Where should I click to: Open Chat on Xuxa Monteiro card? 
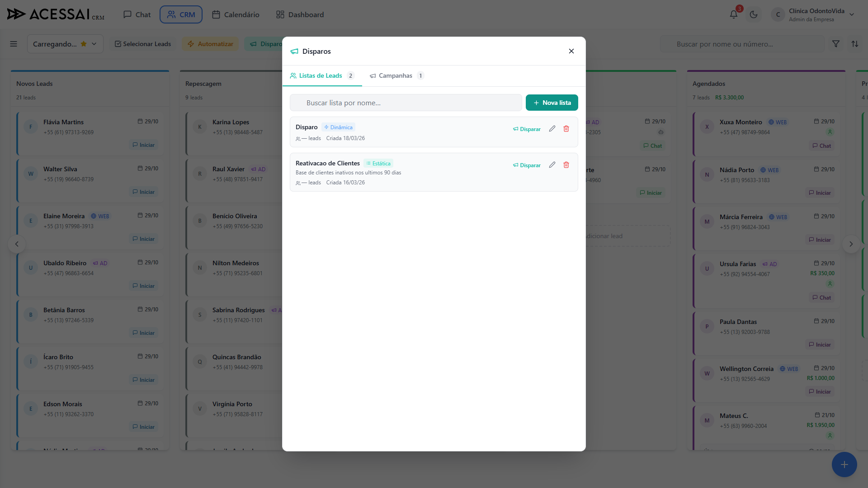pos(821,146)
